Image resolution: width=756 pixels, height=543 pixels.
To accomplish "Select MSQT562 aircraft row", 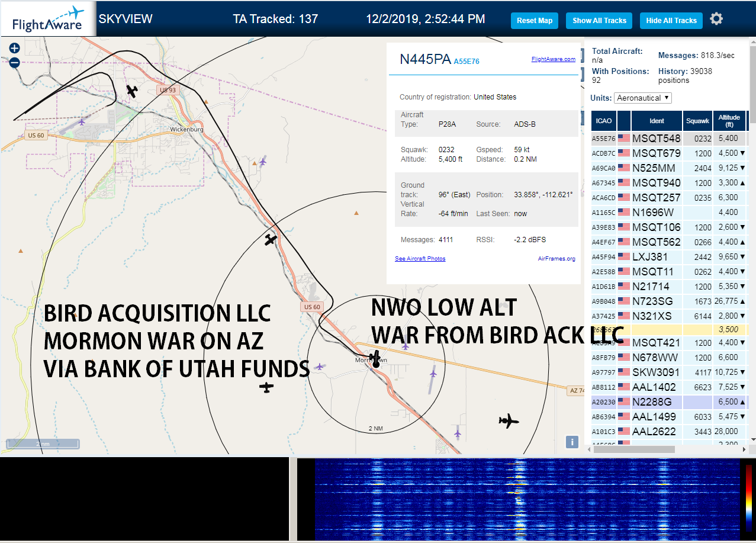I will point(669,242).
